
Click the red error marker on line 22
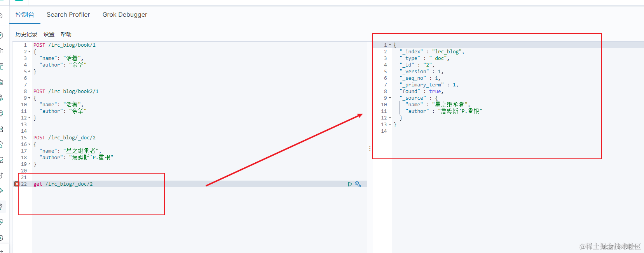coord(17,184)
